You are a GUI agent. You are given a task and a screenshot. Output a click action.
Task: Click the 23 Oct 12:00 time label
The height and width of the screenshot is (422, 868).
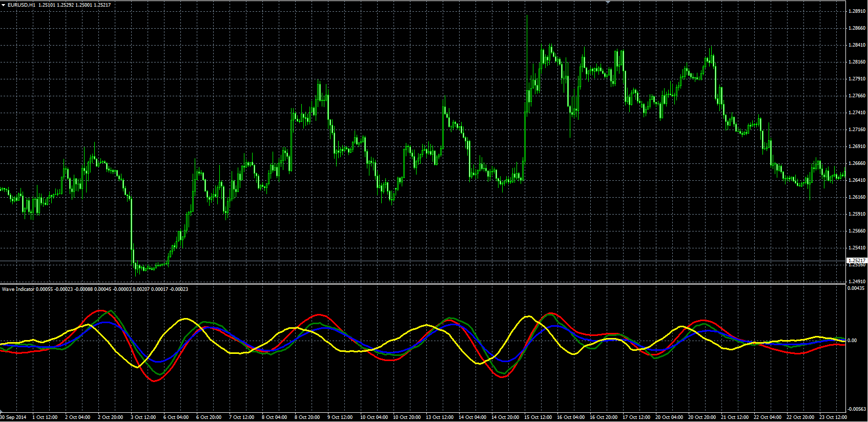point(833,417)
